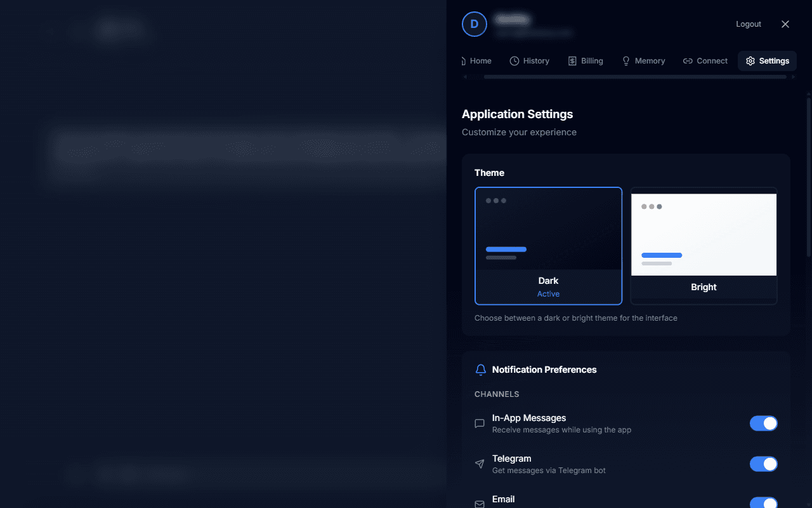The image size is (812, 508).
Task: Click the theme description hint text
Action: 576,317
